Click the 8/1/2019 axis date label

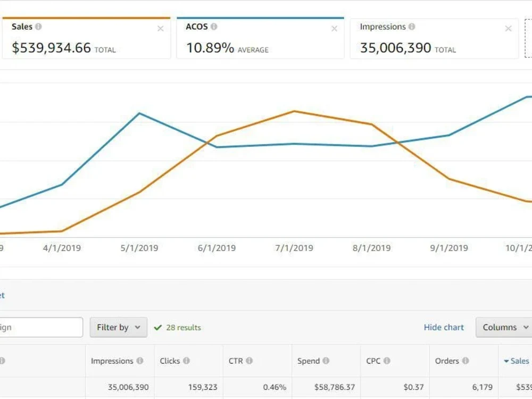tap(371, 248)
